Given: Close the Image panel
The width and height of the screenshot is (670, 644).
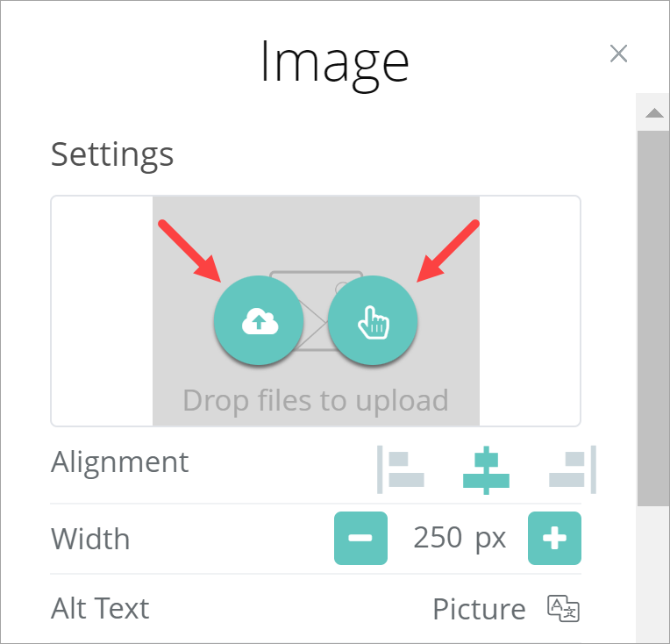Looking at the screenshot, I should pyautogui.click(x=618, y=54).
